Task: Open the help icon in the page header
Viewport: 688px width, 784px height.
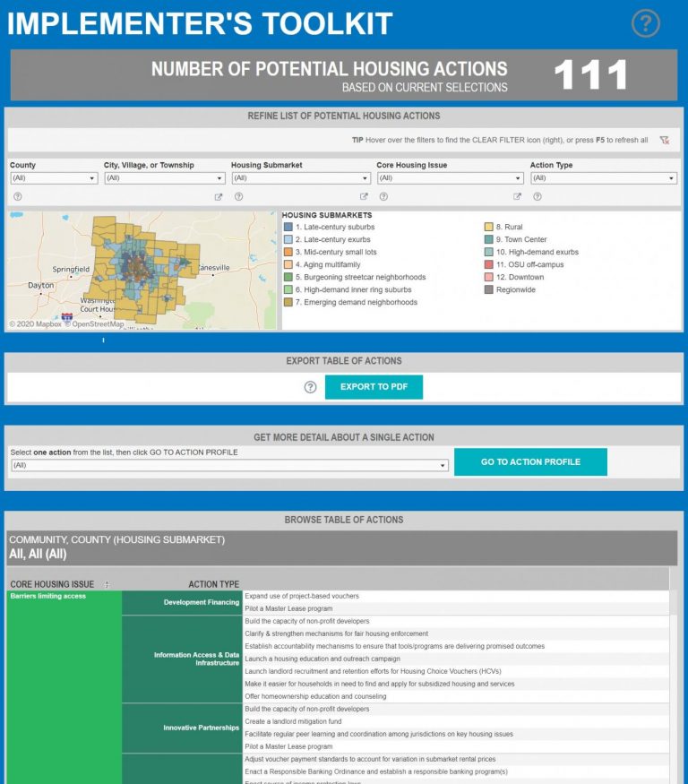Action: pyautogui.click(x=645, y=23)
